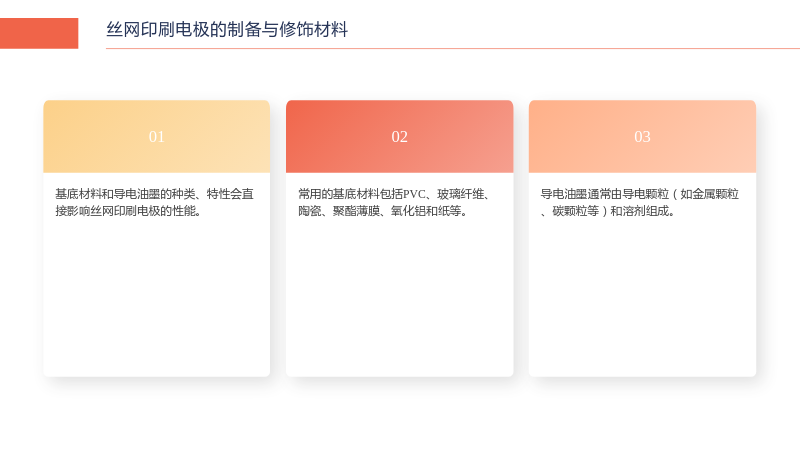Click the word PVC in the second card
The height and width of the screenshot is (450, 800).
click(x=414, y=194)
